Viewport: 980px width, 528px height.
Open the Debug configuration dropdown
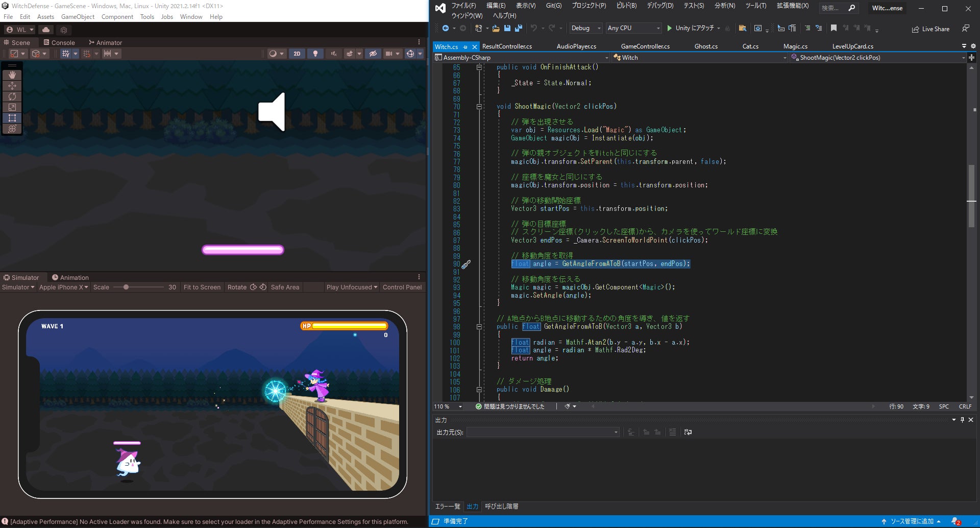click(585, 28)
